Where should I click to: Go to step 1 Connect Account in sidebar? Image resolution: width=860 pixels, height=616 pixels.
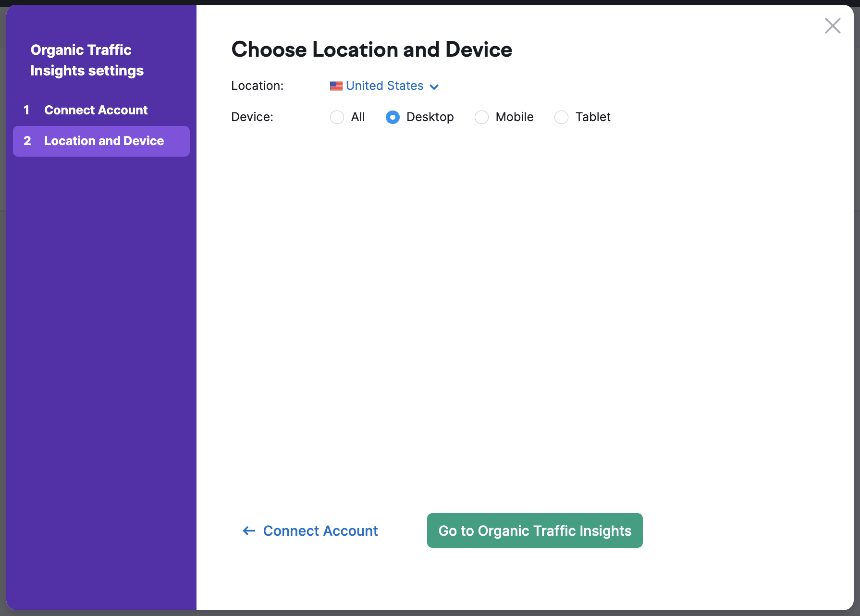[x=101, y=110]
